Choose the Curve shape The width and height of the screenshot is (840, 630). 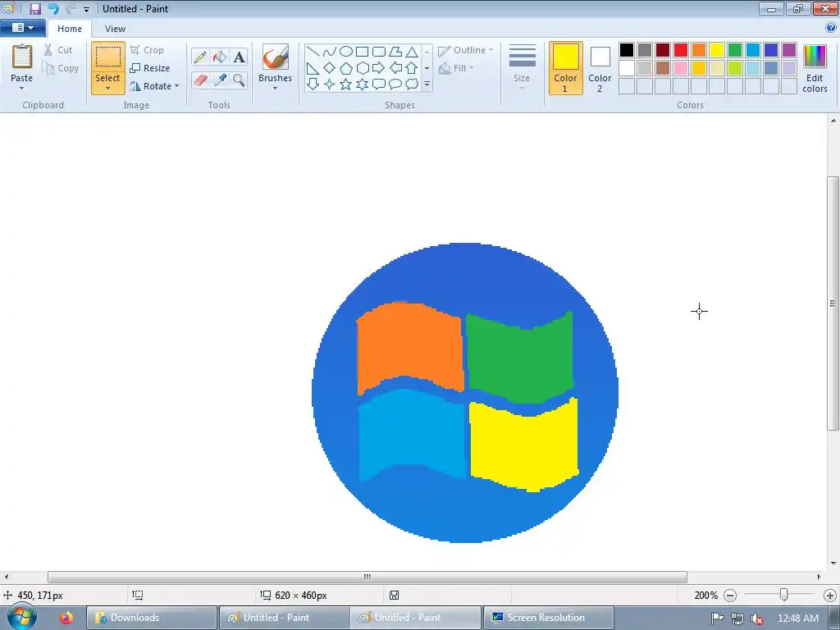tap(330, 52)
